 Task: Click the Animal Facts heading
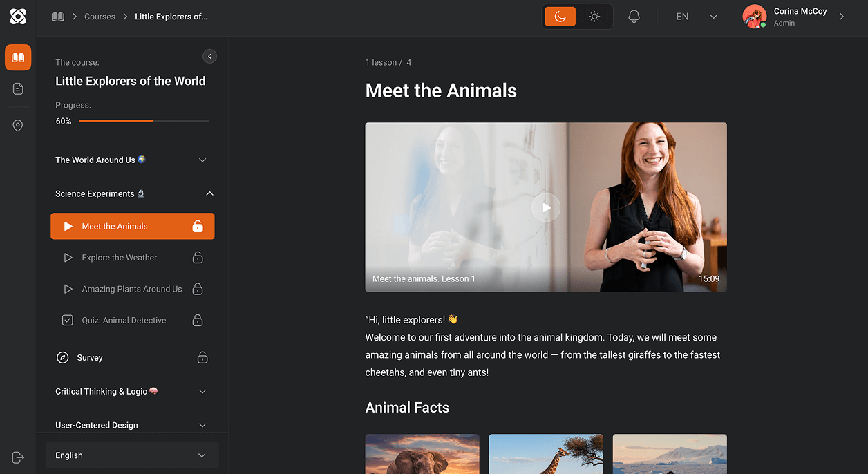[407, 408]
